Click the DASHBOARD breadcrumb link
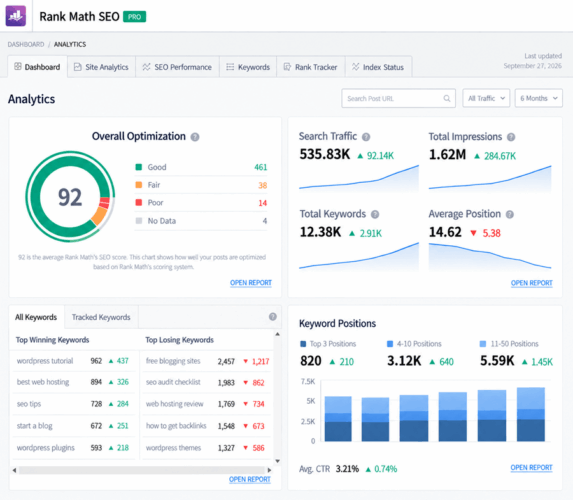Screen dimensions: 573x500 26,45
